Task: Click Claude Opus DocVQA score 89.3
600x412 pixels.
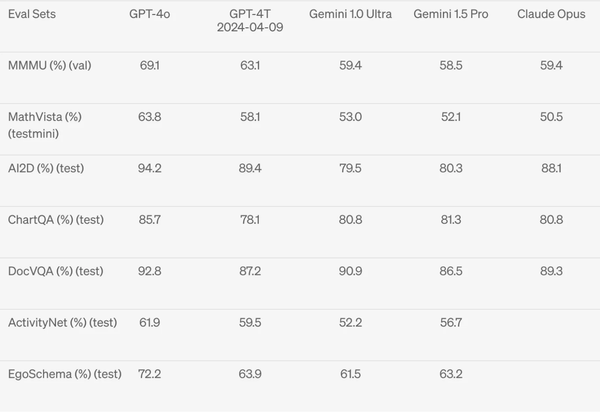Action: click(551, 271)
